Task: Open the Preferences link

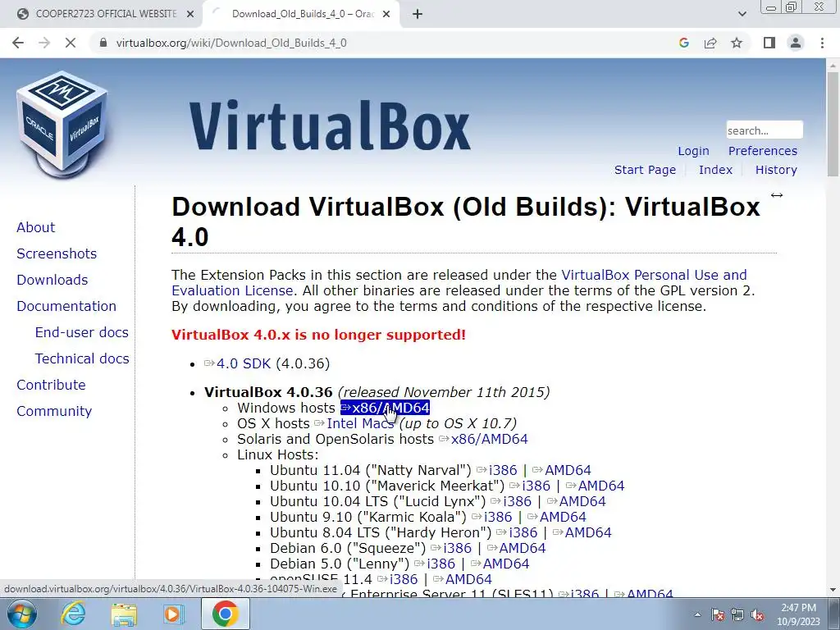Action: point(762,151)
